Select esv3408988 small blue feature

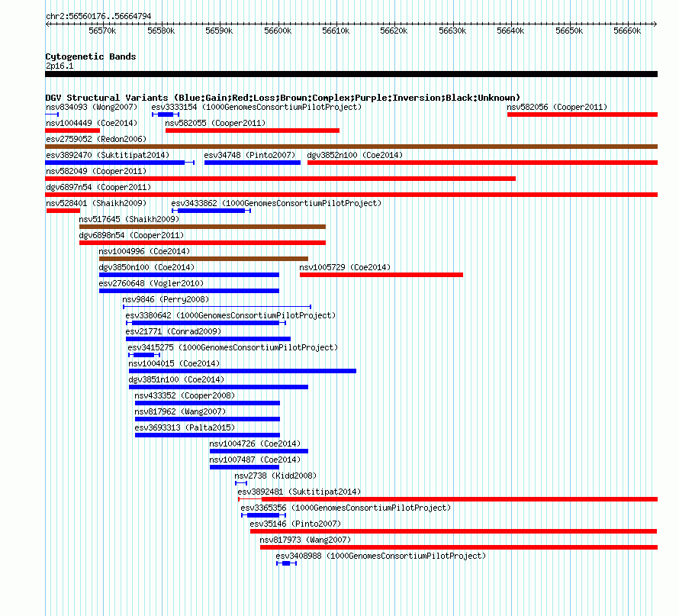click(x=286, y=563)
